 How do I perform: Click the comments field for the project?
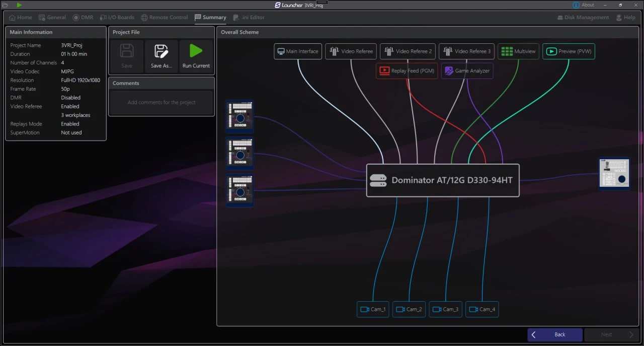pyautogui.click(x=162, y=103)
